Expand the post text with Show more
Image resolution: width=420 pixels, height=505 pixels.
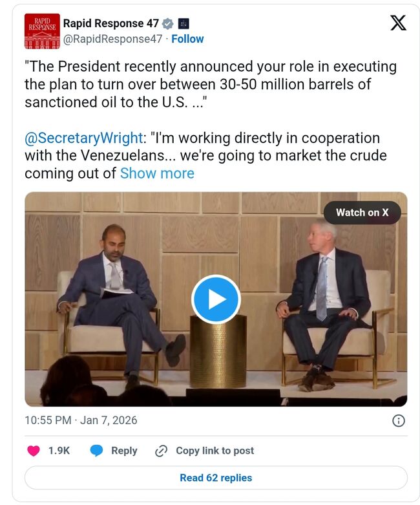[157, 173]
